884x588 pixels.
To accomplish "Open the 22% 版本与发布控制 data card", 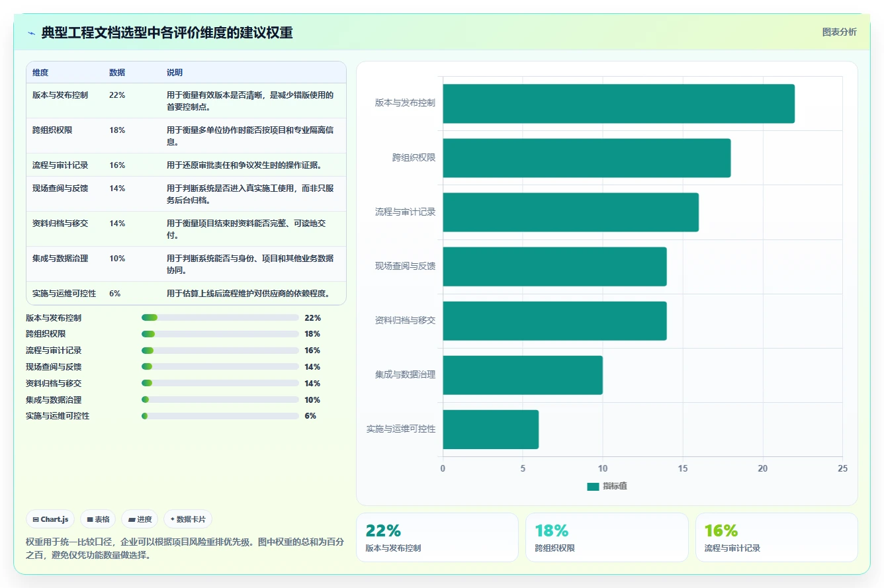I will [x=437, y=537].
